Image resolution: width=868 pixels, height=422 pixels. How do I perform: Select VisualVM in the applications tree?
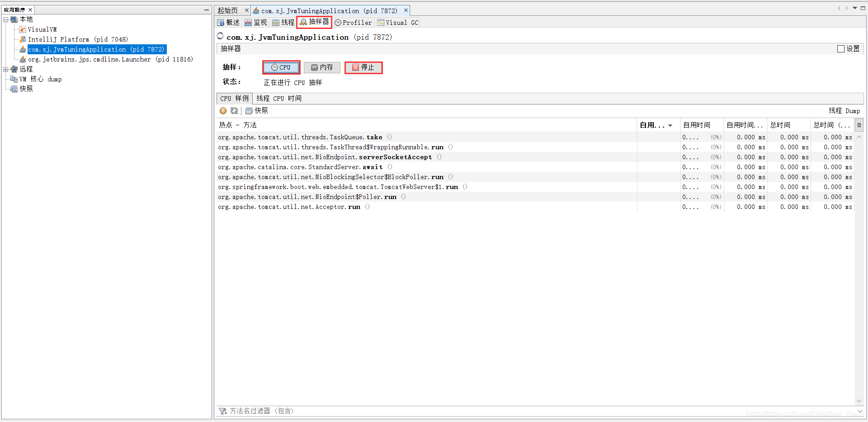pyautogui.click(x=42, y=29)
